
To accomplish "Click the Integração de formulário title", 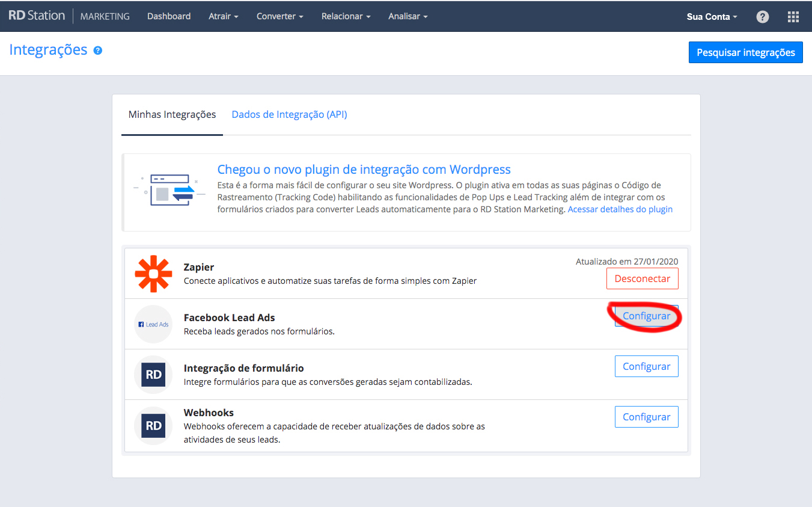I will tap(243, 368).
